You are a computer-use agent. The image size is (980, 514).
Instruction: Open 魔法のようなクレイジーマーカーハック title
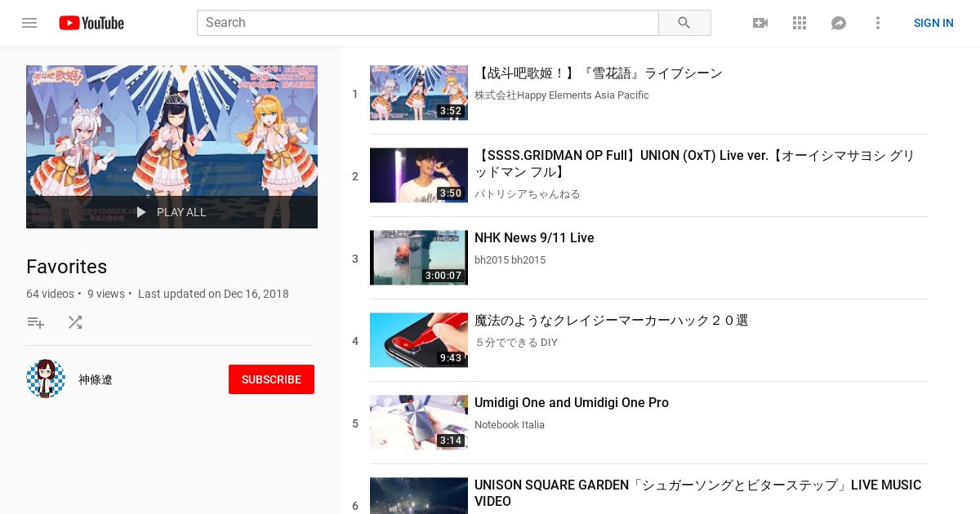[x=612, y=321]
